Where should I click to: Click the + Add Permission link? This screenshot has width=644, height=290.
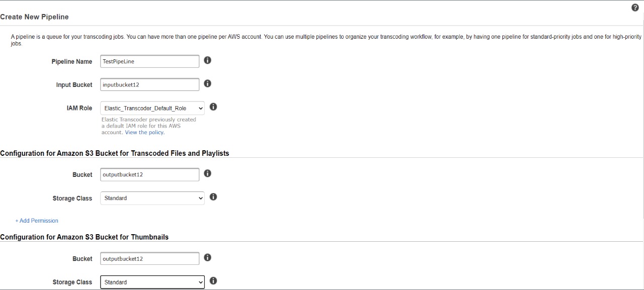pos(37,221)
